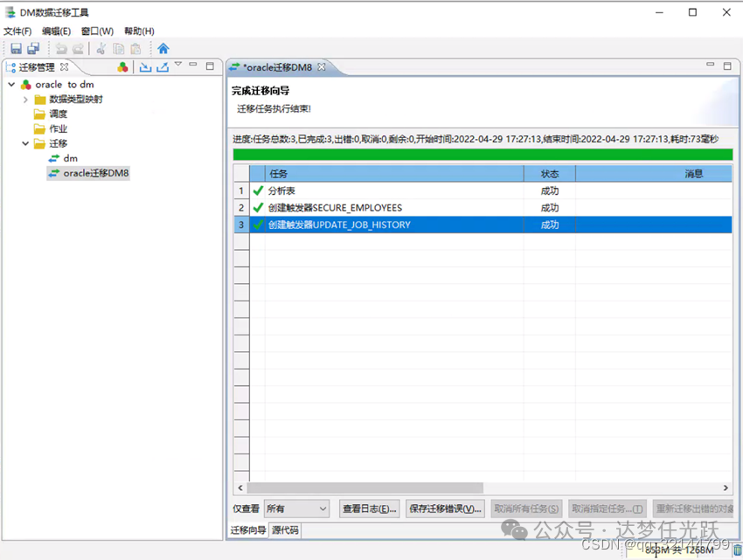Select the oracle迁移DM8 editor tab
Viewport: 743px width, 560px height.
click(278, 67)
